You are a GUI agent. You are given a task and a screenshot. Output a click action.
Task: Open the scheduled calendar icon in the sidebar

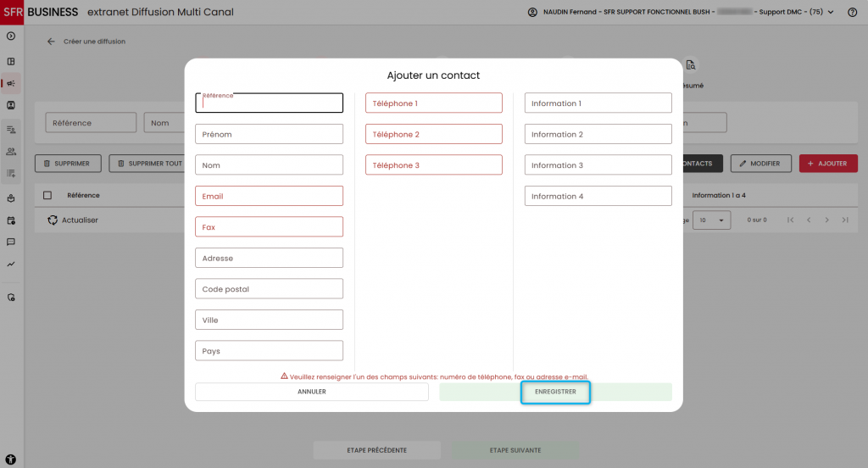tap(10, 220)
